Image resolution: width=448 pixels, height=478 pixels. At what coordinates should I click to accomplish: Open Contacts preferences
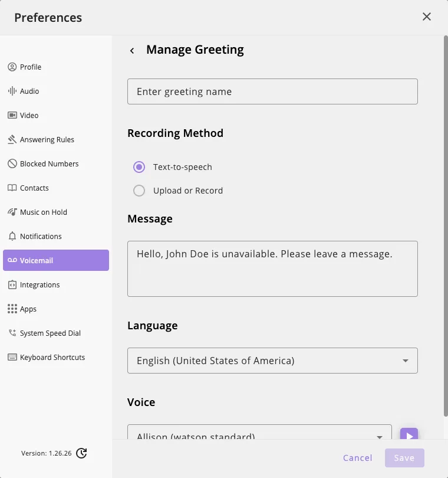(x=56, y=188)
